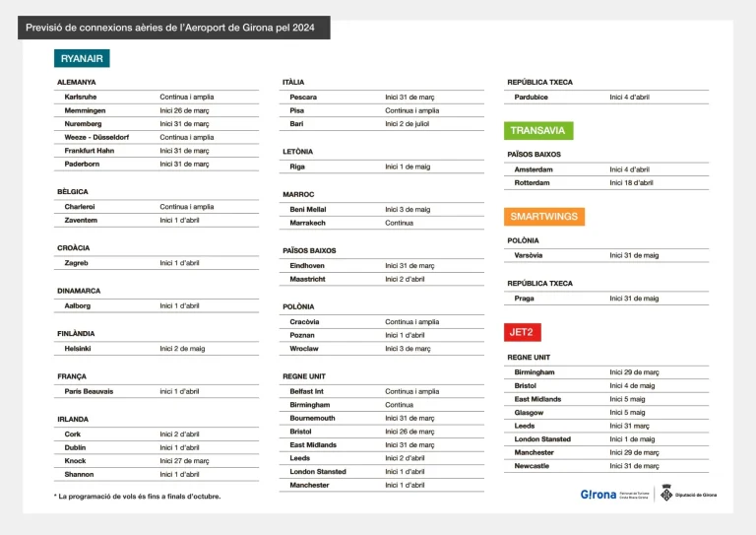Viewport: 756px width, 535px height.
Task: Select the Riga destination
Action: [297, 167]
